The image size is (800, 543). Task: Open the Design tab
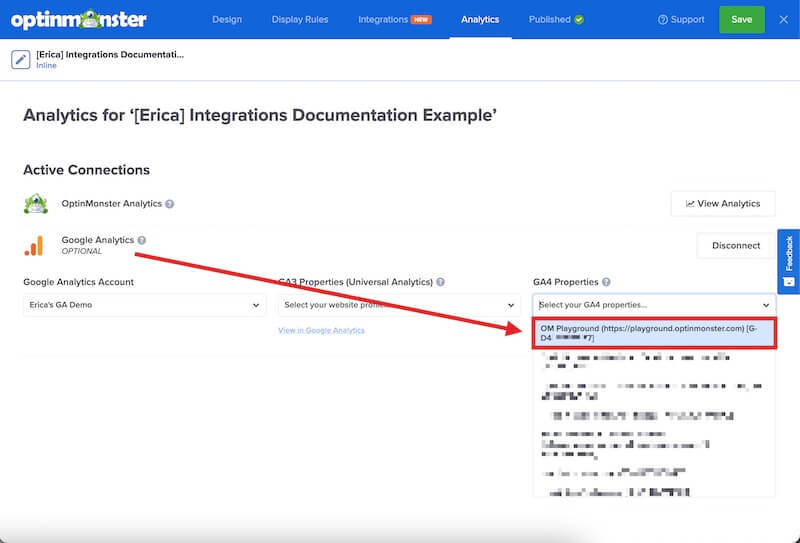tap(227, 19)
